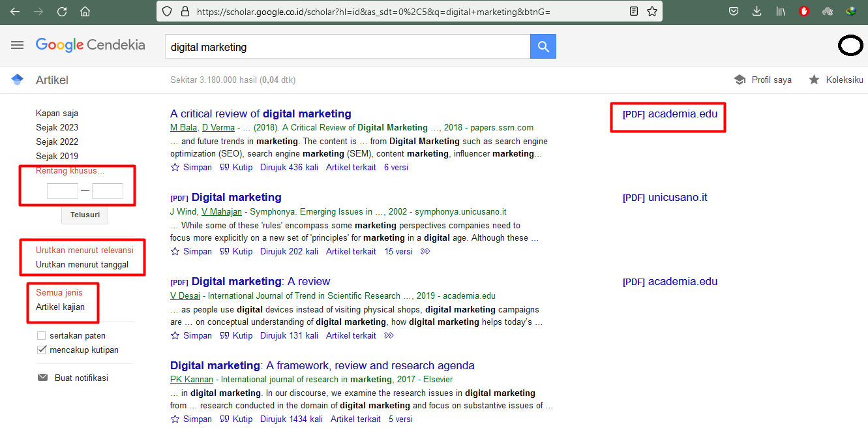This screenshot has height=439, width=868.
Task: Open the Firefox downloads arrow icon
Action: (x=756, y=11)
